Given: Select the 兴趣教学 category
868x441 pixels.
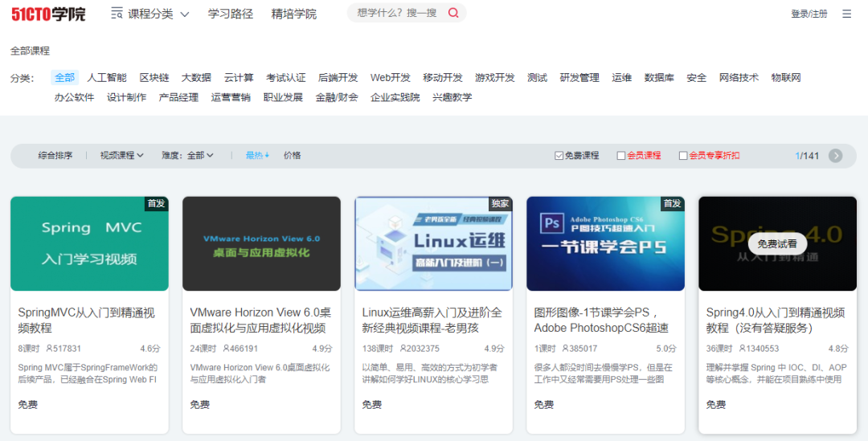Looking at the screenshot, I should [452, 97].
